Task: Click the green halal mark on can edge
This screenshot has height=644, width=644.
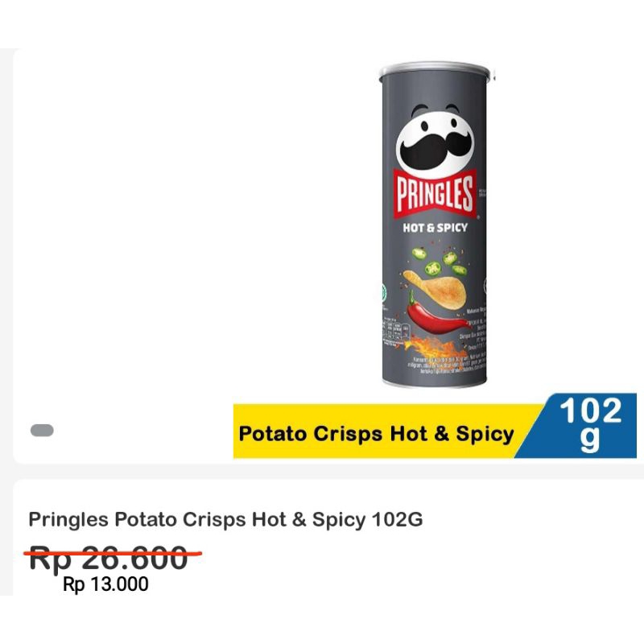Action: click(384, 292)
